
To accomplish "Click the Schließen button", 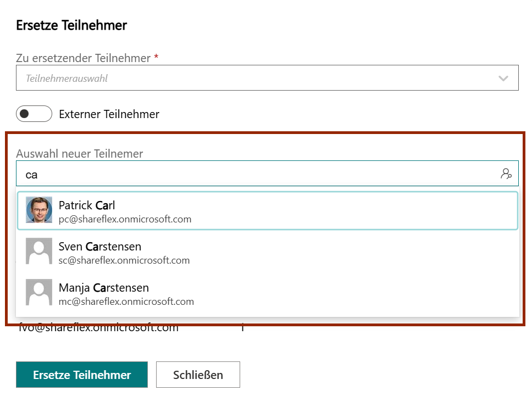I will [198, 375].
